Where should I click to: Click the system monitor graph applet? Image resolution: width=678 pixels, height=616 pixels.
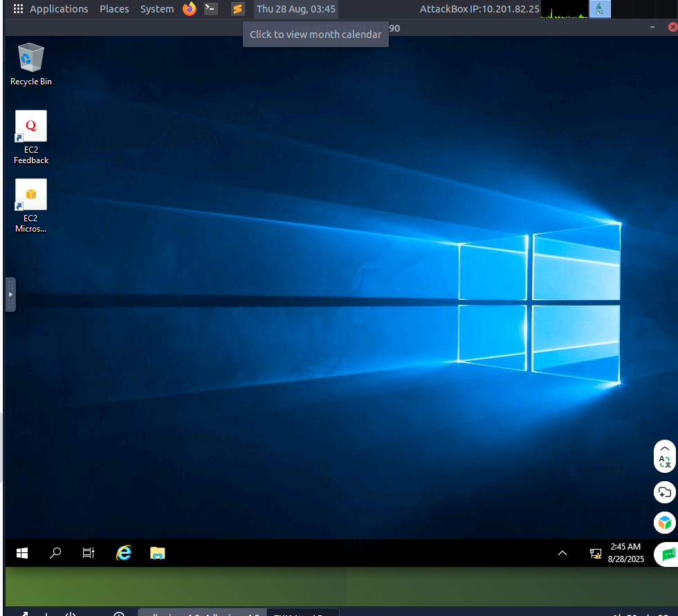[565, 9]
